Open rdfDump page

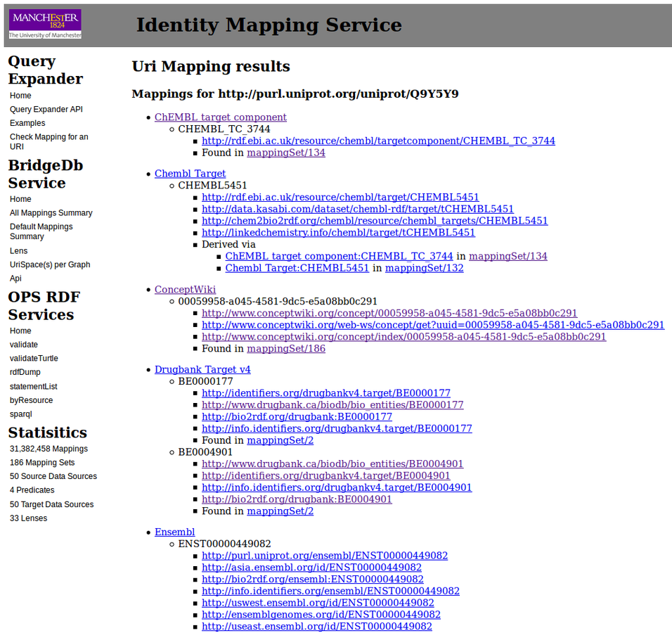pos(25,372)
